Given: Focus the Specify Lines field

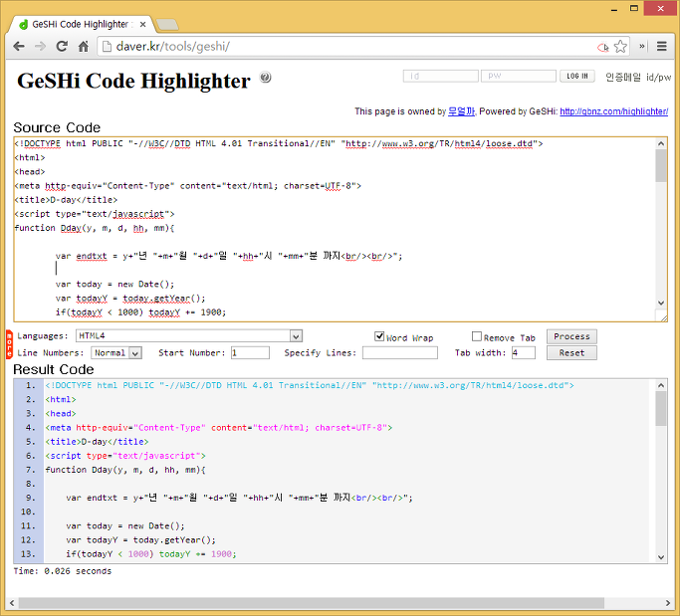Looking at the screenshot, I should tap(400, 353).
